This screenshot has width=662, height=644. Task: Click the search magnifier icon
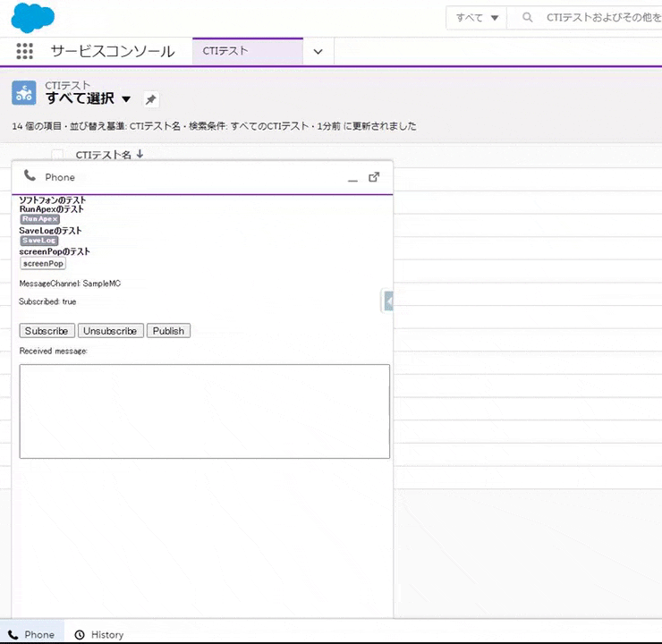[527, 17]
